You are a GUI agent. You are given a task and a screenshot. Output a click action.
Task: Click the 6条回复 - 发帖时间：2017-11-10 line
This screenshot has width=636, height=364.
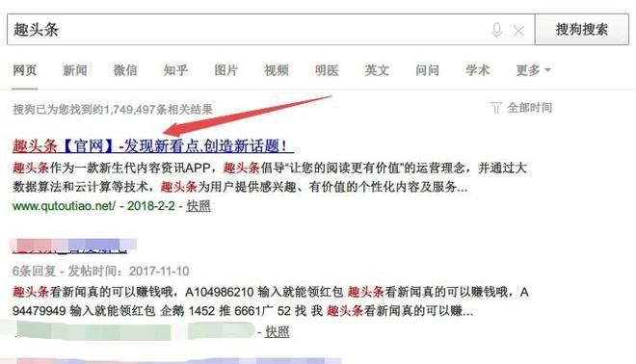tap(100, 271)
